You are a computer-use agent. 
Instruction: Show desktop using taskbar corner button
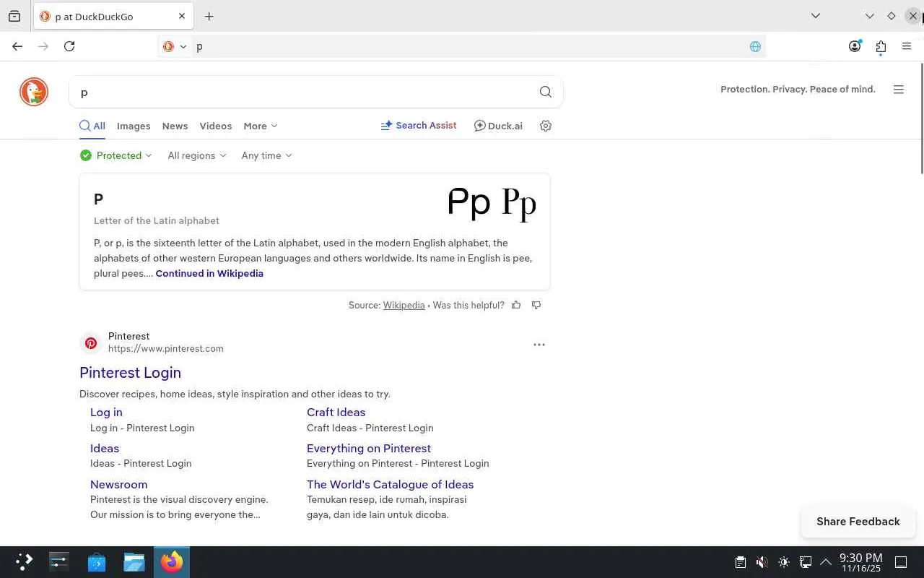[901, 562]
